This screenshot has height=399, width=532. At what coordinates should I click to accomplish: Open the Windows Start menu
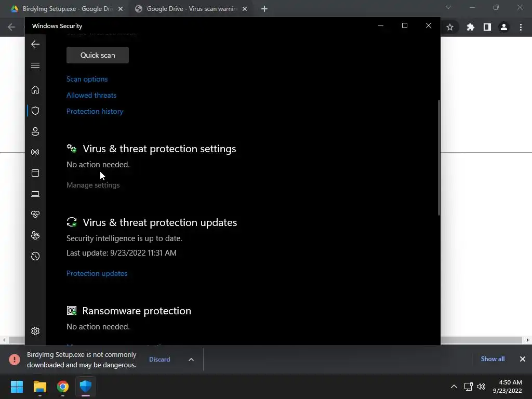click(17, 387)
